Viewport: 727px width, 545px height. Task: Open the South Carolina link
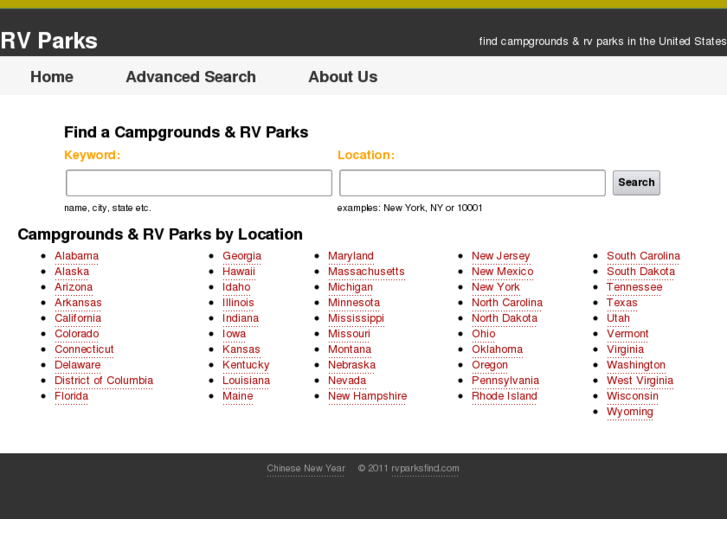[x=644, y=256]
